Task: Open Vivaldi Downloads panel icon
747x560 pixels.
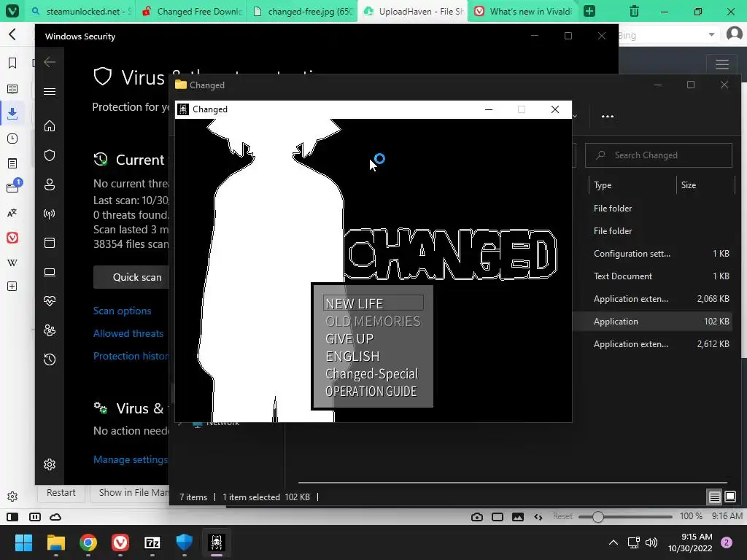Action: coord(12,113)
